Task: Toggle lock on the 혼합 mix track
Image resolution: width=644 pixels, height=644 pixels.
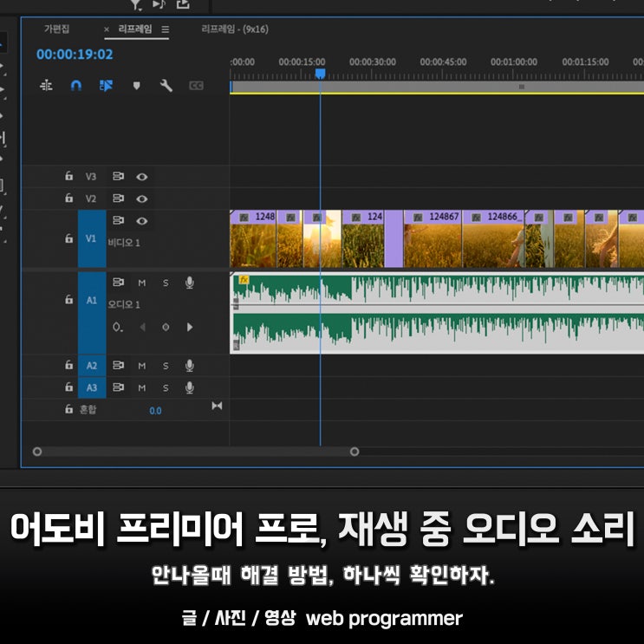Action: [x=68, y=409]
